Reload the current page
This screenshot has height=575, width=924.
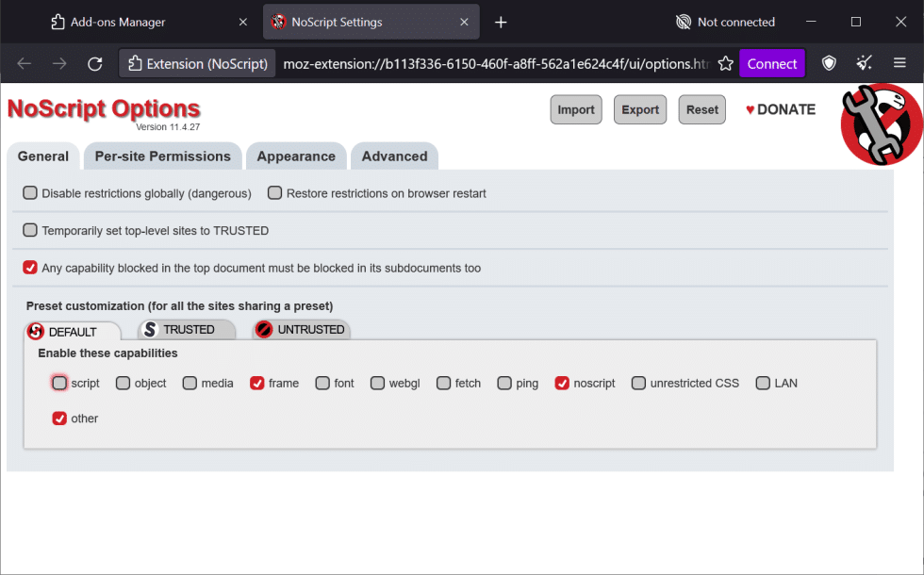95,64
